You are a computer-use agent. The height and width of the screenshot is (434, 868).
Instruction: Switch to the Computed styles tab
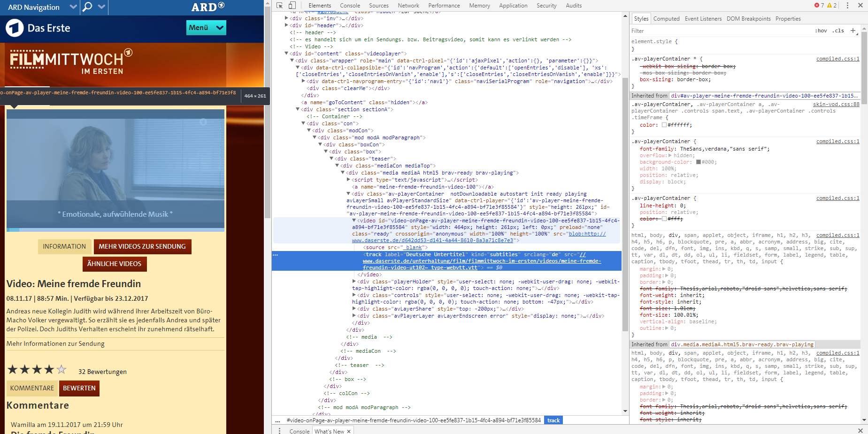point(666,19)
